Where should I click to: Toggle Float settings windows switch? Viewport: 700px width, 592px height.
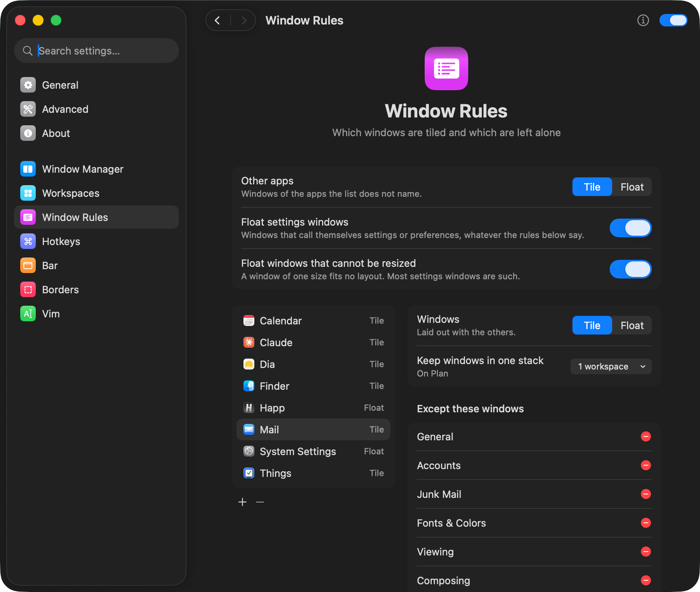click(x=630, y=228)
